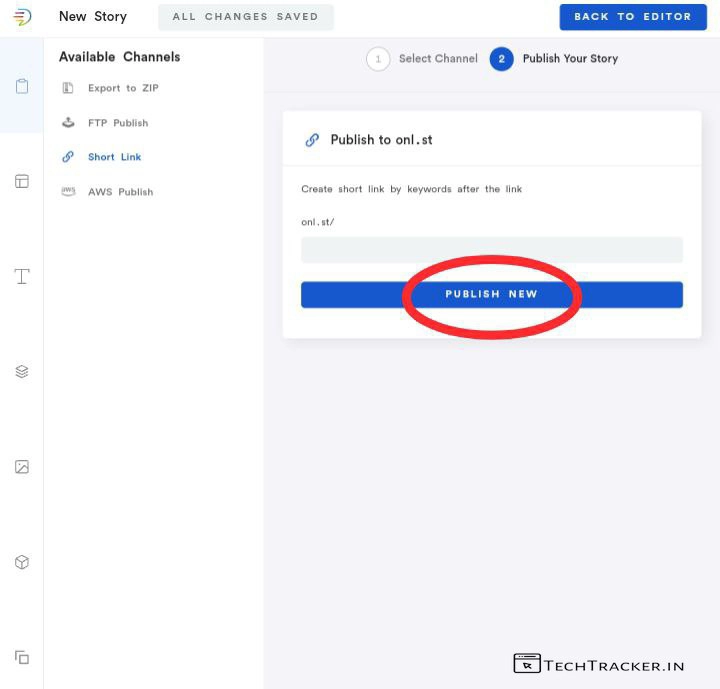This screenshot has height=689, width=720.
Task: Click step 2 Publish Your Story
Action: (x=556, y=59)
